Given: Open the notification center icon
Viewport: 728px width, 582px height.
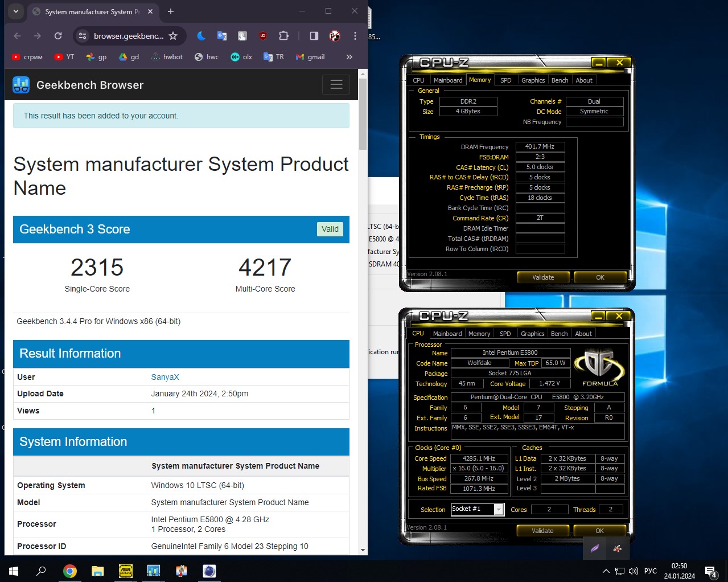Looking at the screenshot, I should (x=710, y=571).
